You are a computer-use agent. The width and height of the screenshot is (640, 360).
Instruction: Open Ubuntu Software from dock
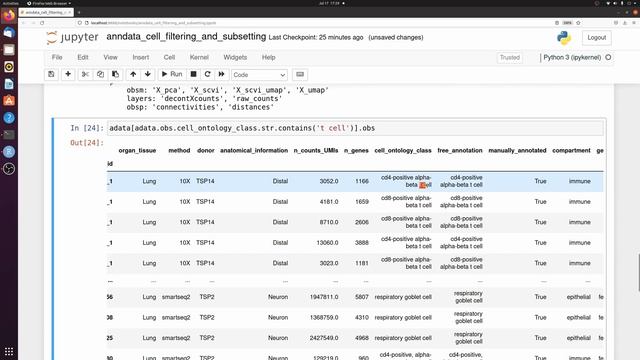point(9,101)
